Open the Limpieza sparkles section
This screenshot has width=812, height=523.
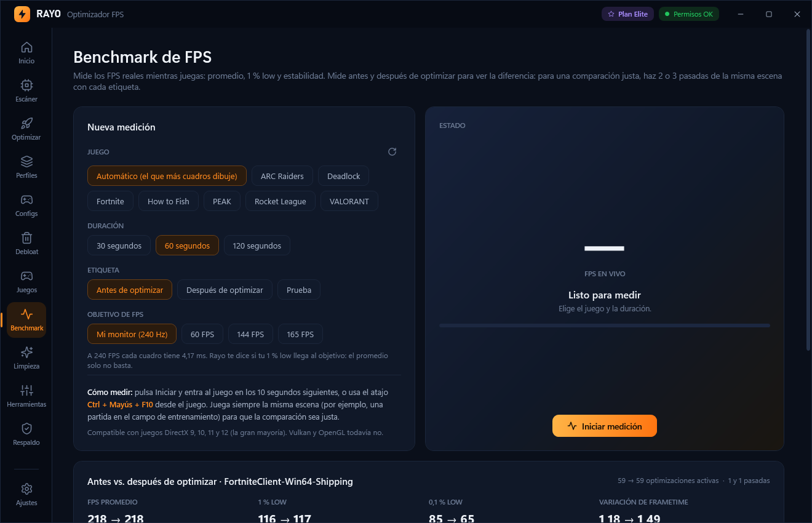coord(26,358)
